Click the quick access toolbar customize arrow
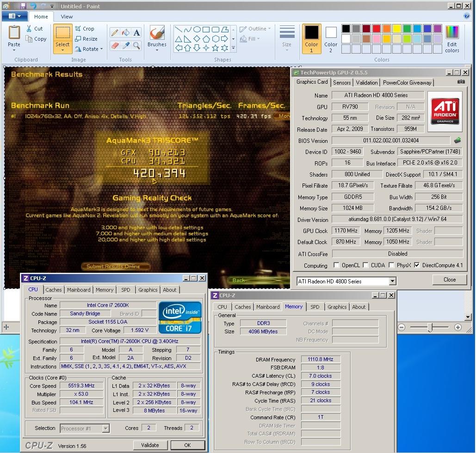476x453 pixels. pyautogui.click(x=52, y=6)
